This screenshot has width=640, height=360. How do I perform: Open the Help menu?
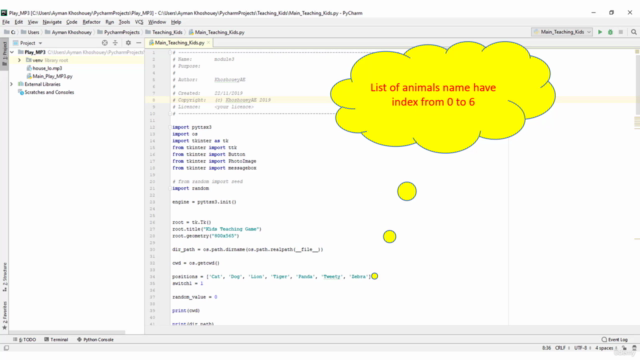pos(176,22)
